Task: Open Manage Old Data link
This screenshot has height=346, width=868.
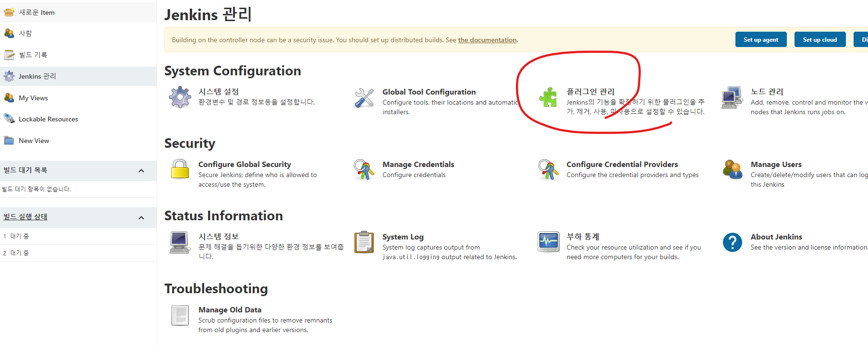Action: pyautogui.click(x=230, y=310)
